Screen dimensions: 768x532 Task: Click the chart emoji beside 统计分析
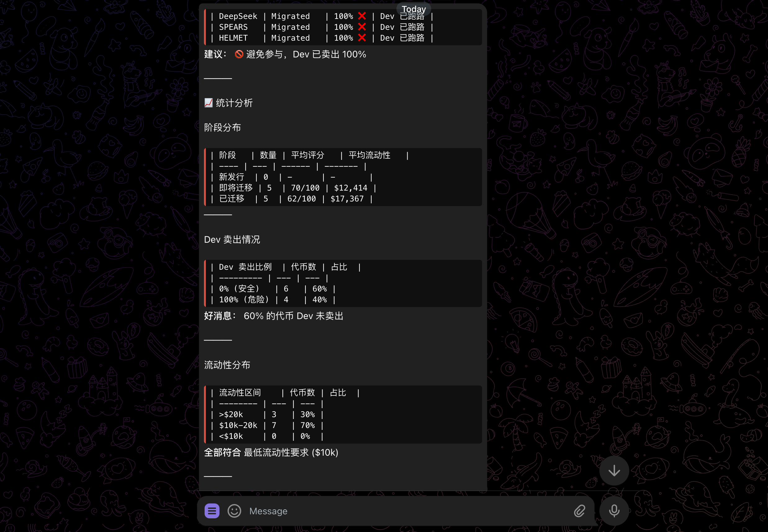pyautogui.click(x=208, y=103)
